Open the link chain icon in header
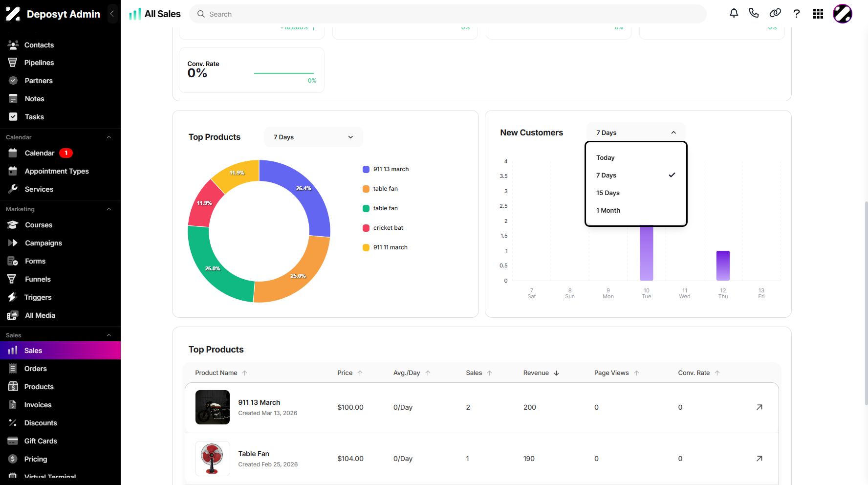The width and height of the screenshot is (868, 485). point(775,14)
